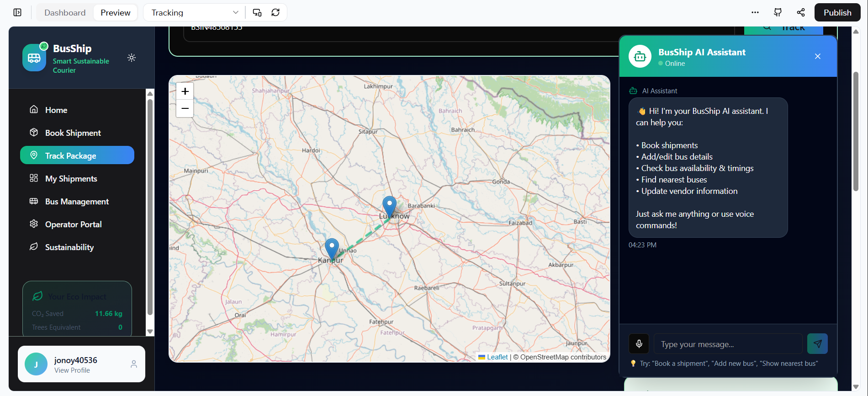Open the Tracking page dropdown

pos(195,12)
